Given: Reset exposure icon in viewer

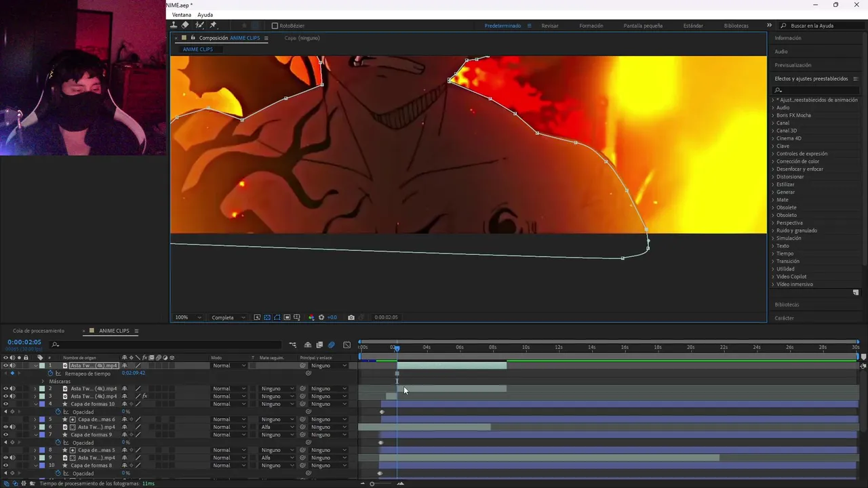Looking at the screenshot, I should 321,317.
